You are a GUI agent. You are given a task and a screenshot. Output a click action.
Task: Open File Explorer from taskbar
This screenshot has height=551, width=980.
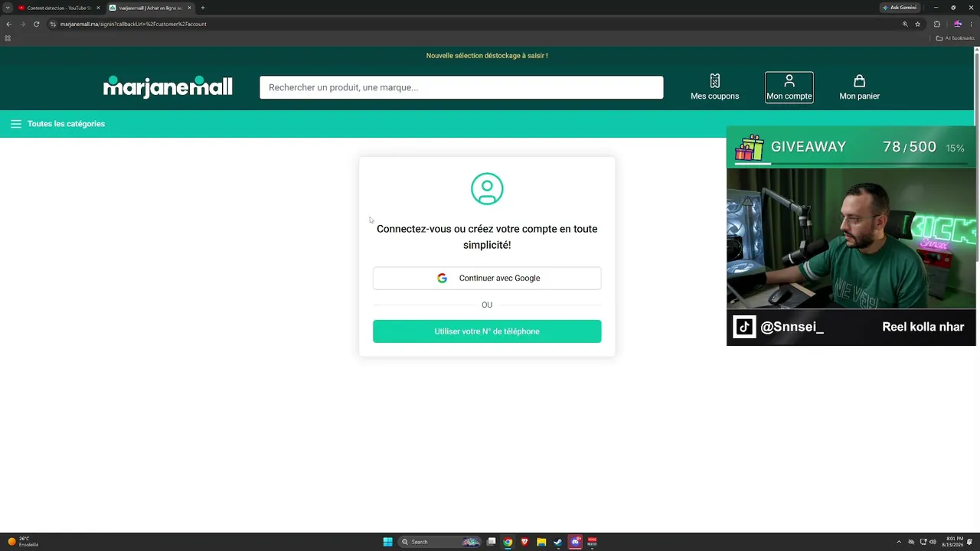click(x=541, y=542)
